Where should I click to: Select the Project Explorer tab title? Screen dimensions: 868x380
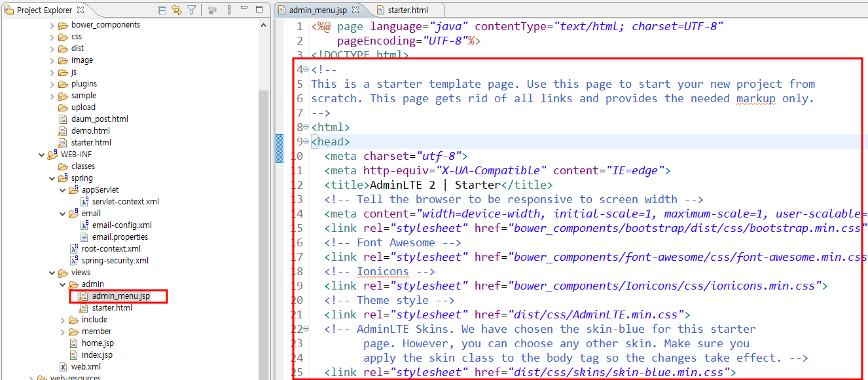(45, 10)
